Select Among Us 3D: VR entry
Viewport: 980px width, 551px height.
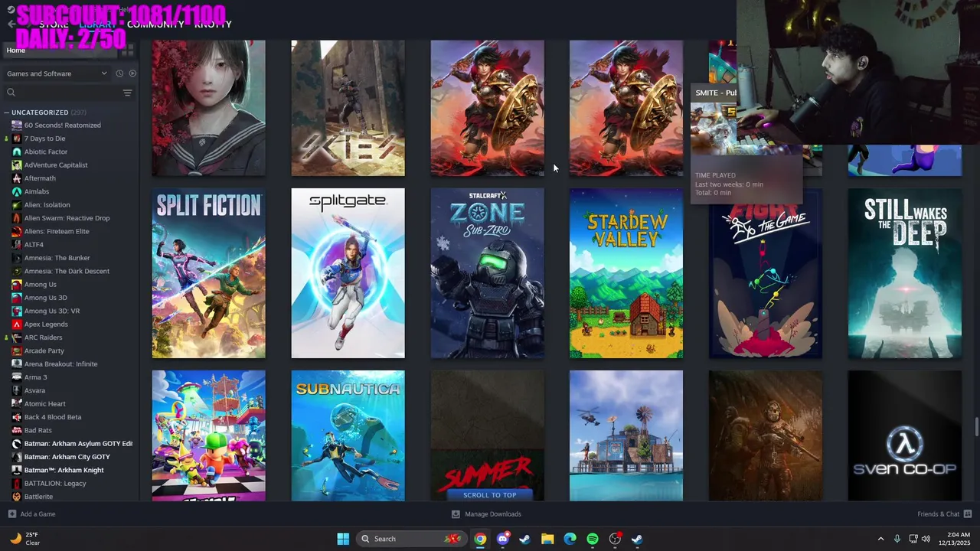pyautogui.click(x=52, y=311)
